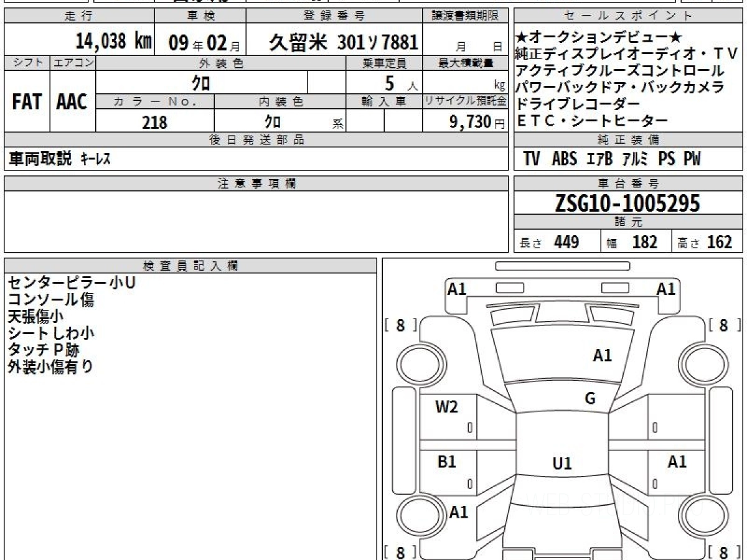The width and height of the screenshot is (747, 560).
Task: Click the シートしわ小 note
Action: coord(51,333)
